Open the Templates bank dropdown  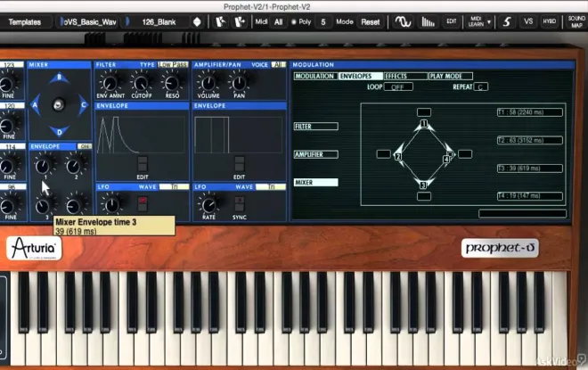click(25, 22)
